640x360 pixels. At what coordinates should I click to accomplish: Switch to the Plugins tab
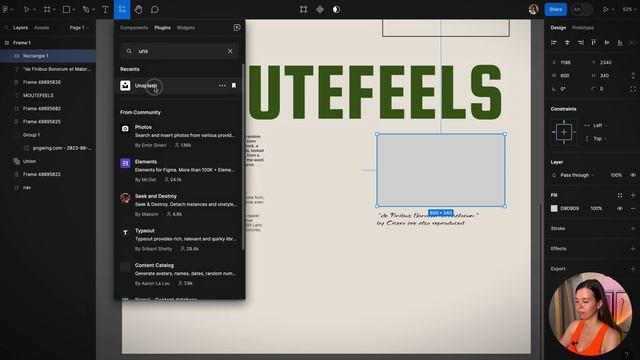coord(162,28)
